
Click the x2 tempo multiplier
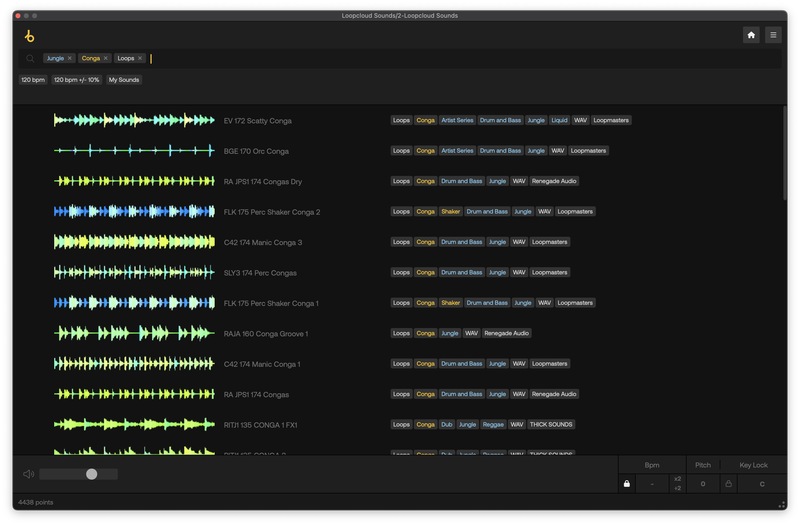pos(677,479)
